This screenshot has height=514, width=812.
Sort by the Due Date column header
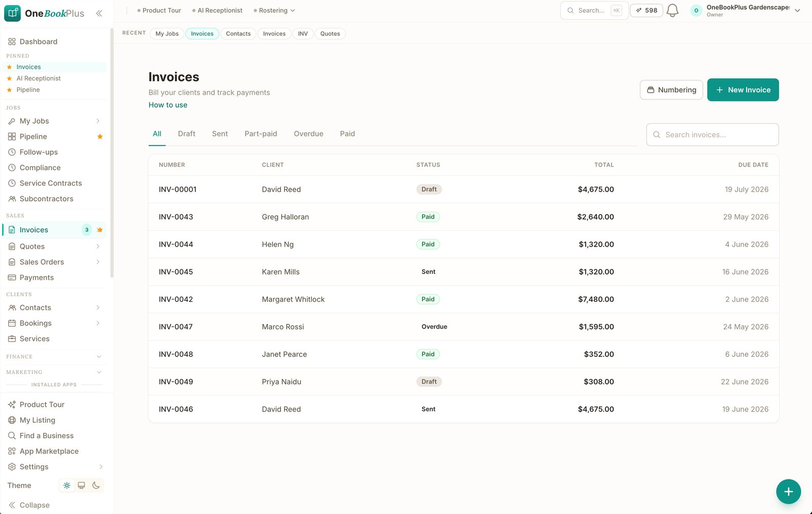point(753,165)
